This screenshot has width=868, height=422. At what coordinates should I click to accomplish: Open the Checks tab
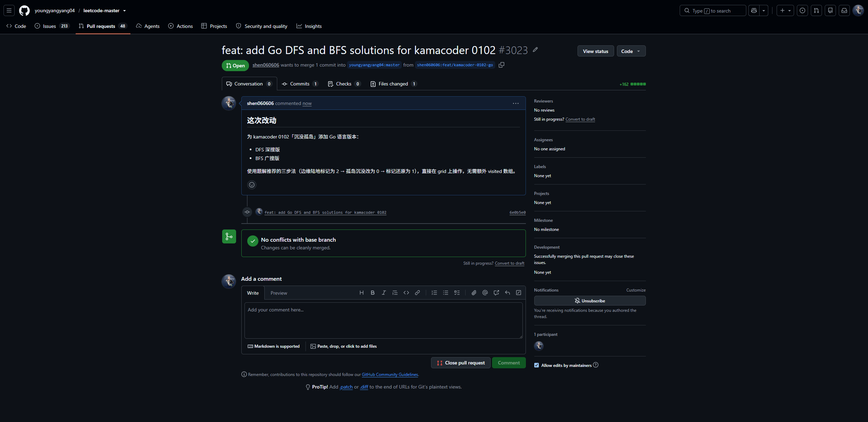[344, 84]
